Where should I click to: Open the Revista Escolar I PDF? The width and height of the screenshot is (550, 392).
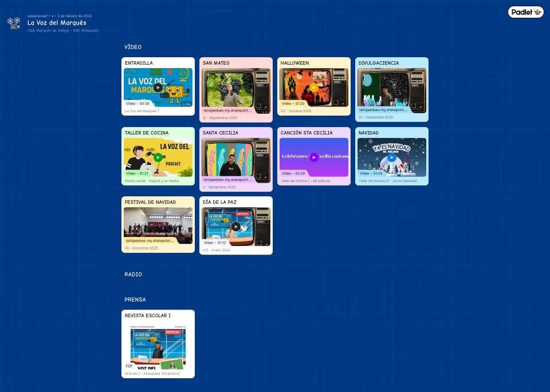point(158,345)
